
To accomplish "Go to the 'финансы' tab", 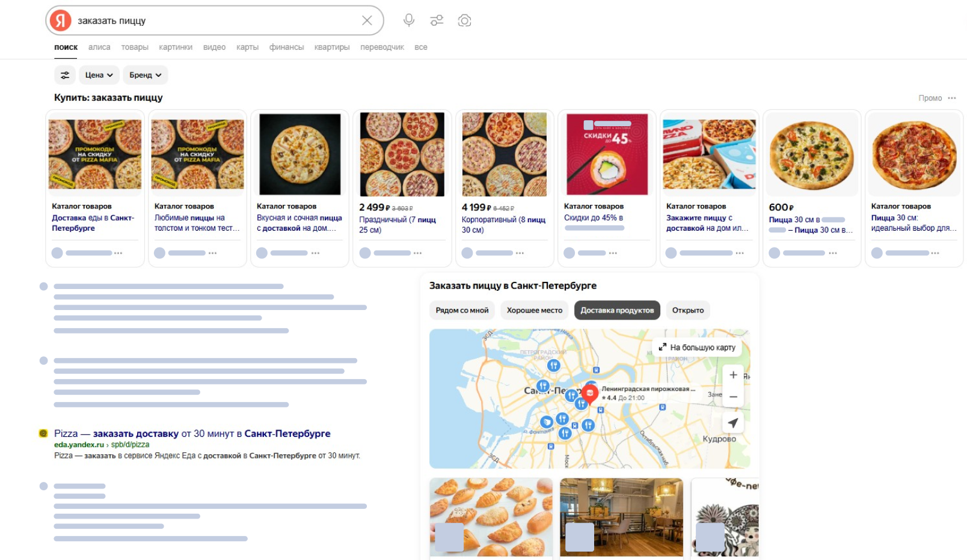I will click(286, 47).
